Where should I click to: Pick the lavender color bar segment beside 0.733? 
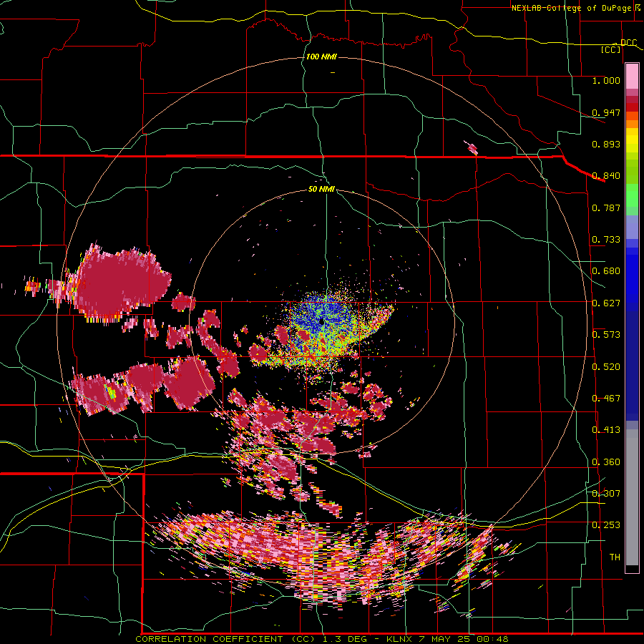click(x=632, y=227)
